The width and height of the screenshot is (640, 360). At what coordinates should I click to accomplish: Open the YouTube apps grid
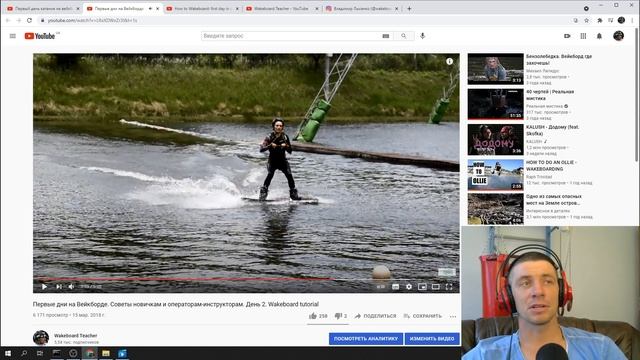[583, 36]
